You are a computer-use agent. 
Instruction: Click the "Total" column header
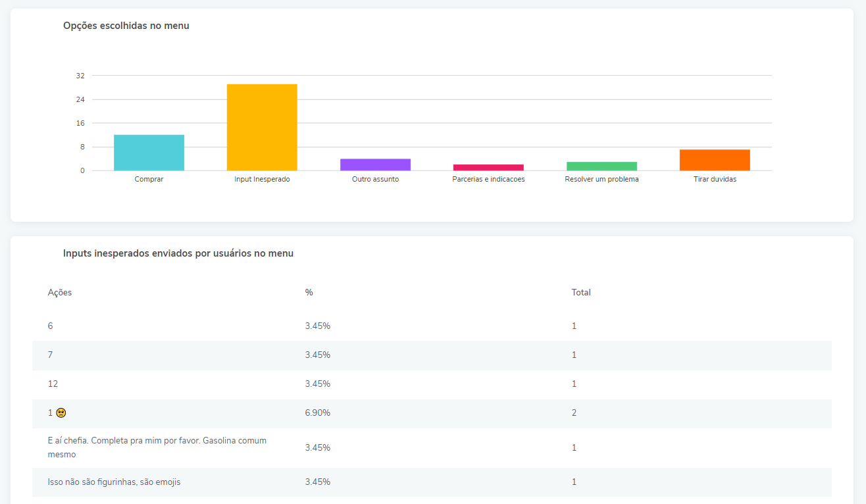click(581, 292)
